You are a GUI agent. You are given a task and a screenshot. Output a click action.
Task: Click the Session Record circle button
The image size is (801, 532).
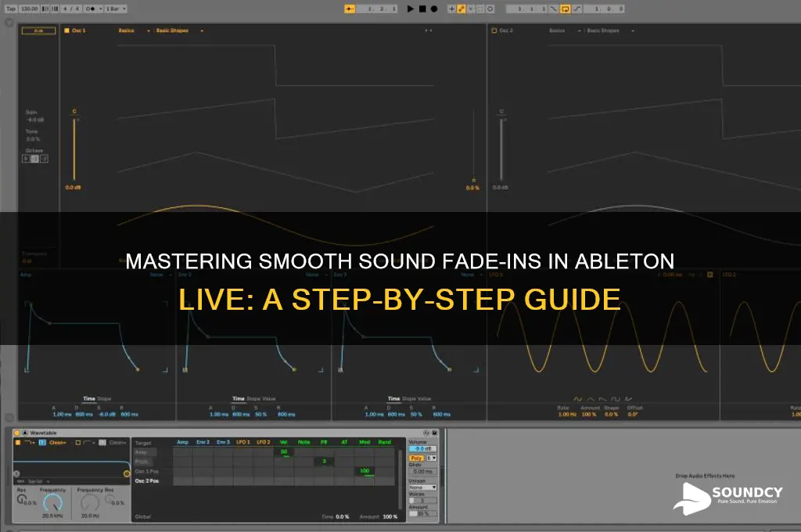click(490, 9)
